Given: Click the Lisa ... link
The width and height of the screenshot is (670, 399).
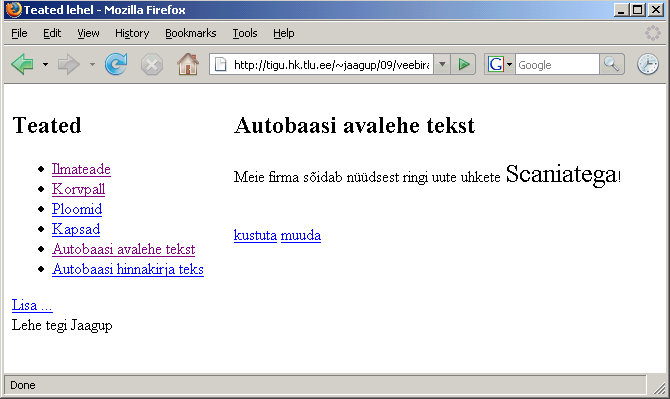Looking at the screenshot, I should click(32, 305).
